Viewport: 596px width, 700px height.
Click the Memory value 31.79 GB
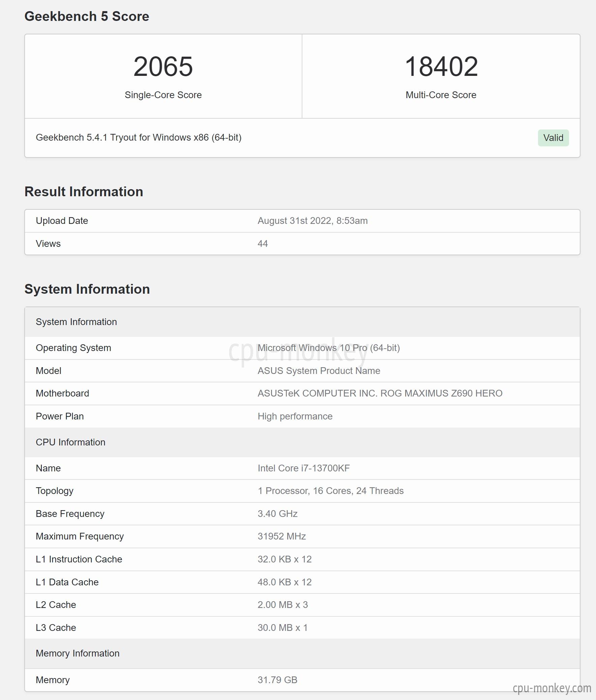click(x=277, y=680)
